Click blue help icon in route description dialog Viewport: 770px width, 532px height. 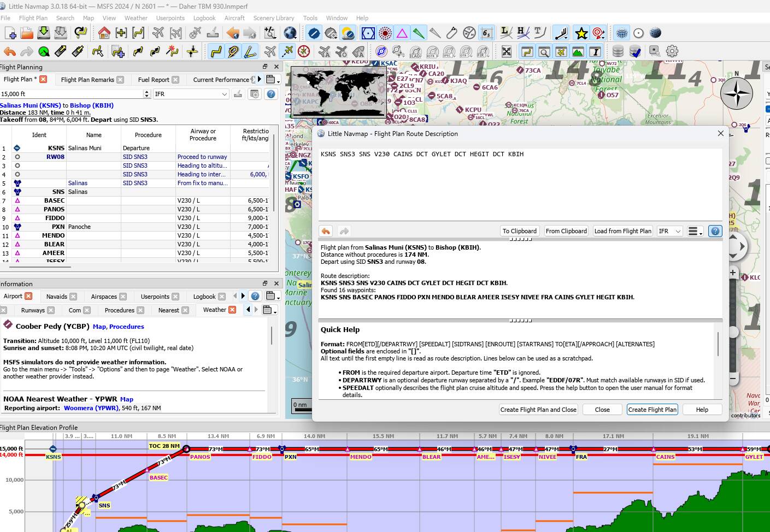tap(715, 231)
